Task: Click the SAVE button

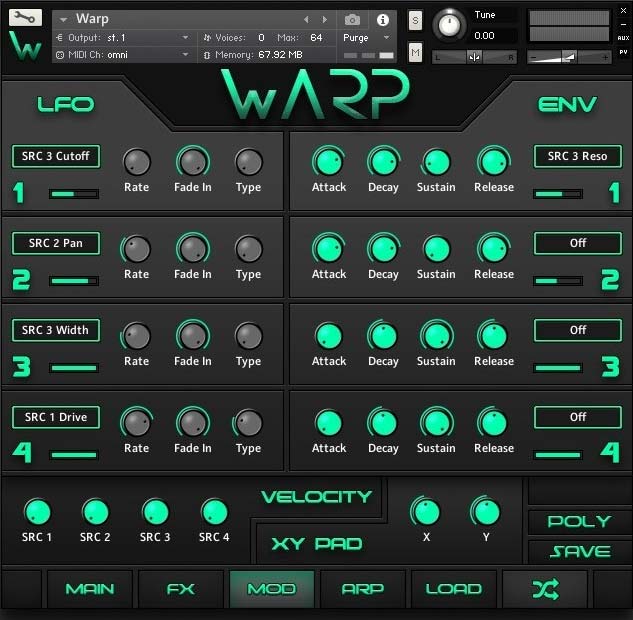Action: [x=580, y=552]
